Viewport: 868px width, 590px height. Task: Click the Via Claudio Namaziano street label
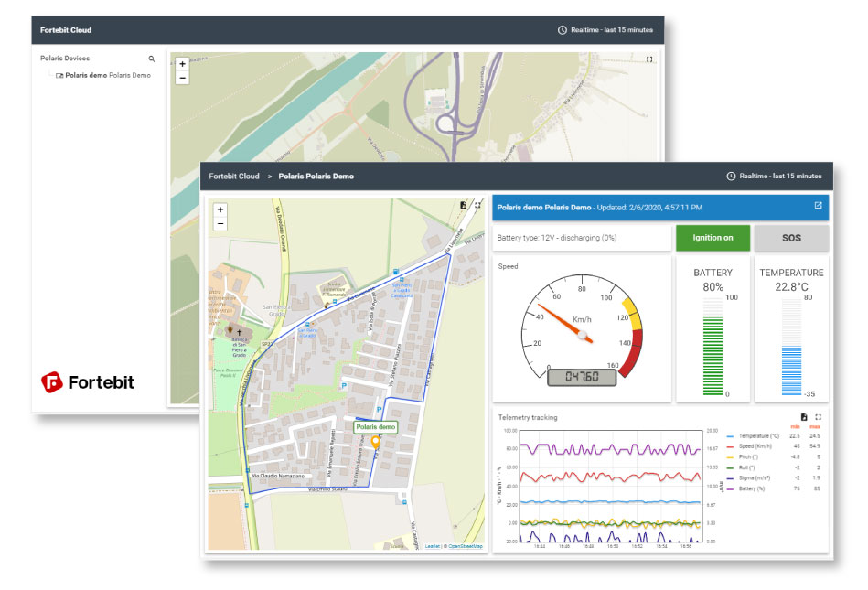(x=278, y=476)
